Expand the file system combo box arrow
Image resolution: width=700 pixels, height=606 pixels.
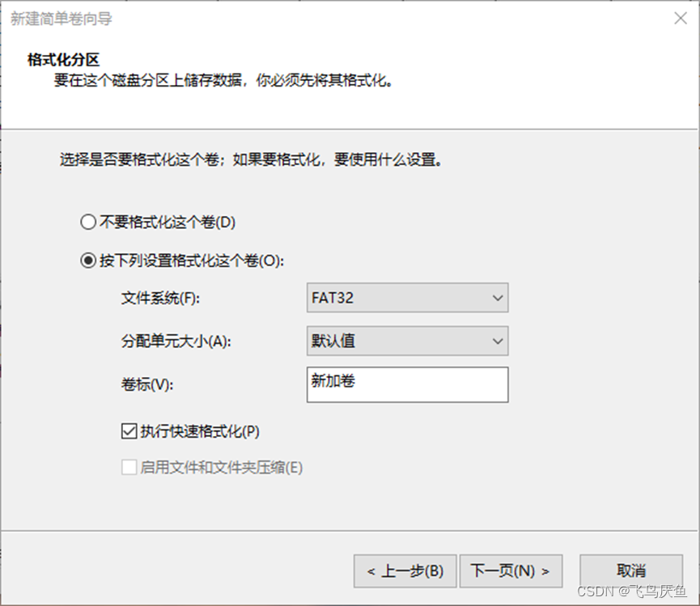pyautogui.click(x=499, y=298)
